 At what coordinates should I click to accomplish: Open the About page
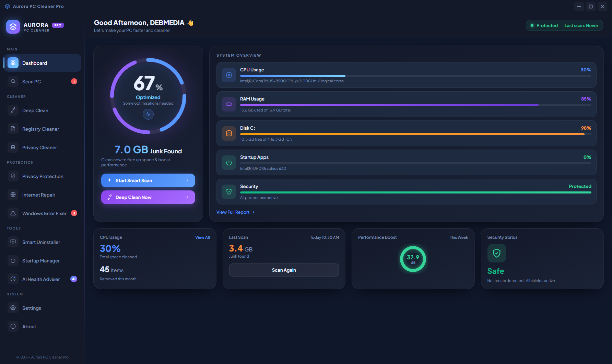(x=43, y=327)
